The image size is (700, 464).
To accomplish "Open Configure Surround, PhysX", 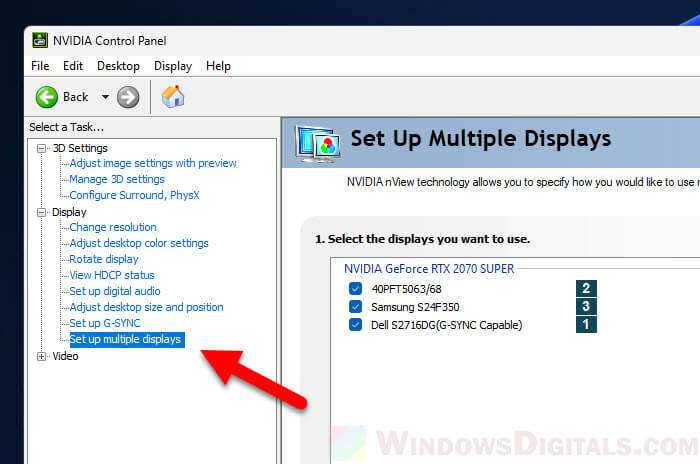I will (x=134, y=196).
